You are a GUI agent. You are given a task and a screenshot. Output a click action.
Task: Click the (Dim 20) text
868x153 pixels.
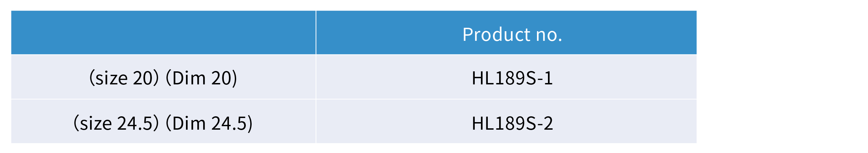(201, 78)
